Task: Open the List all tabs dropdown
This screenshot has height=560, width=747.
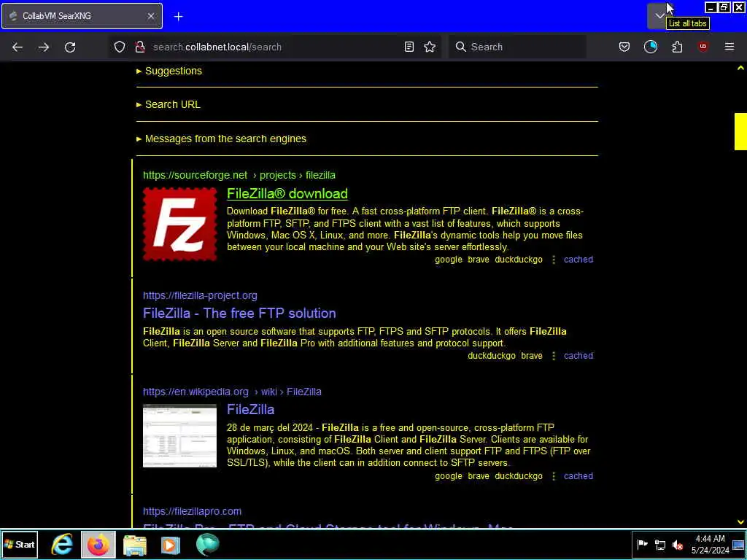Action: click(659, 16)
